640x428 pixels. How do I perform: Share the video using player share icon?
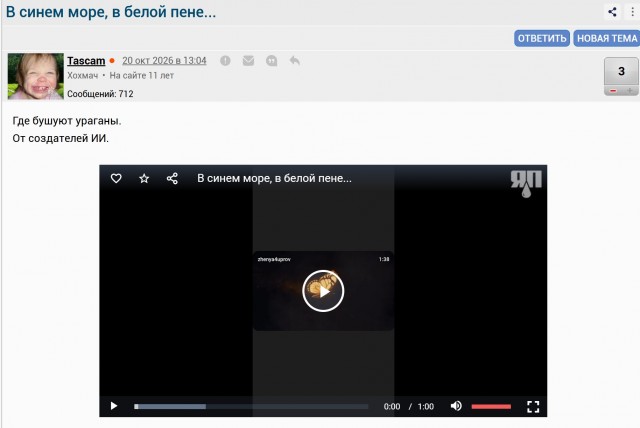[x=172, y=178]
